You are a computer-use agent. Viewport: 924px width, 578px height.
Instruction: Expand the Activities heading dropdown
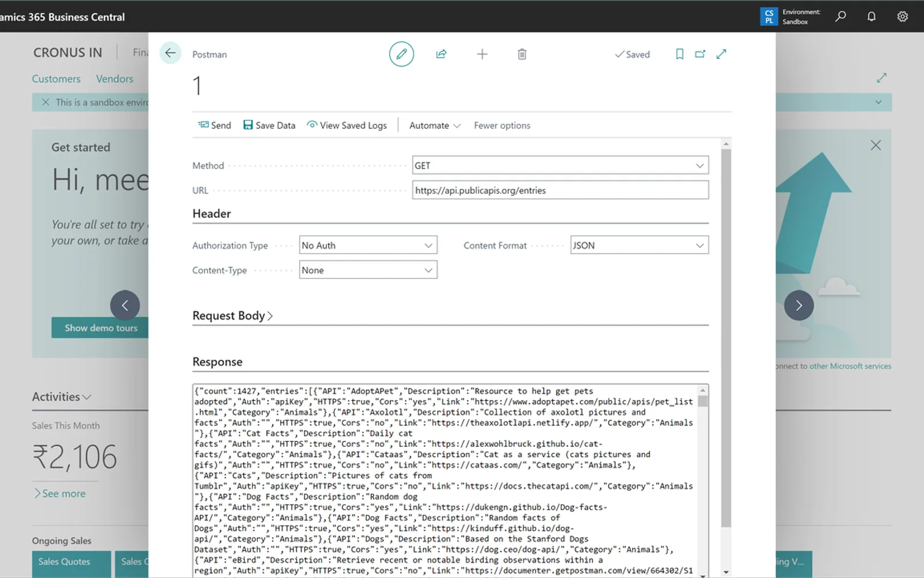[62, 397]
